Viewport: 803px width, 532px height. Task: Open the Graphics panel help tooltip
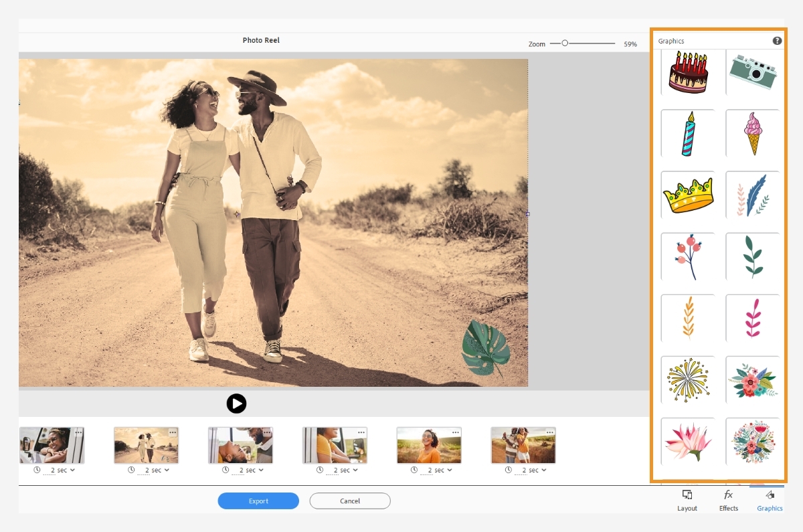(x=777, y=40)
